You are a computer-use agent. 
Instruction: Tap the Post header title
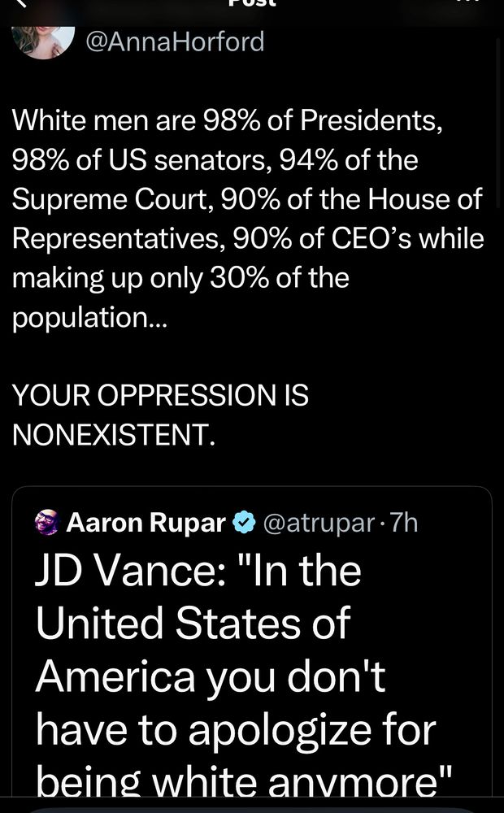252,2
